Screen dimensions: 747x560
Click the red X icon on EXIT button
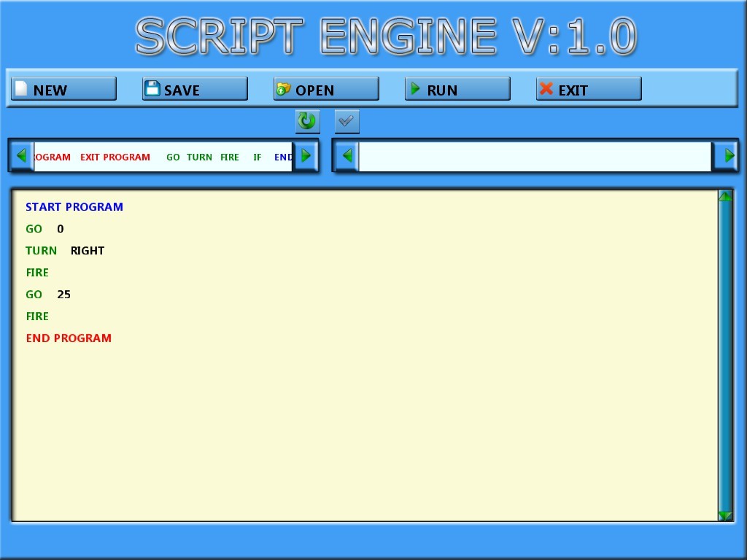pos(547,88)
